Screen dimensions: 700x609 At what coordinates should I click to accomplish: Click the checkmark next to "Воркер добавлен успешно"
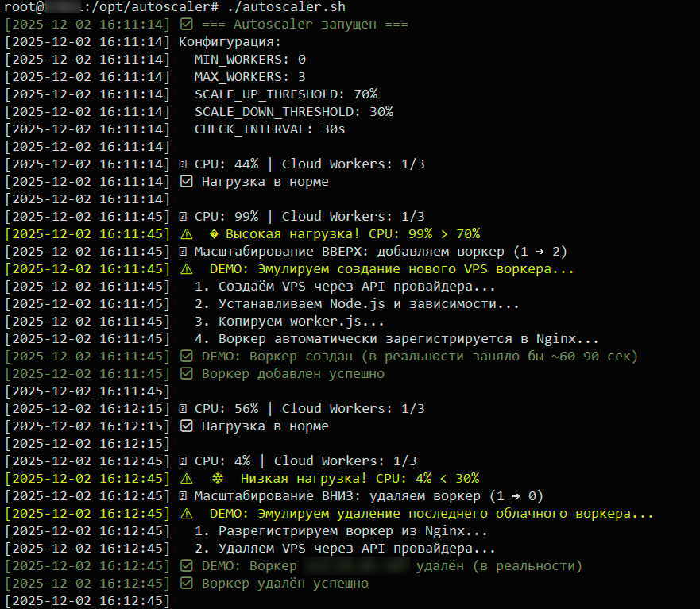click(187, 373)
